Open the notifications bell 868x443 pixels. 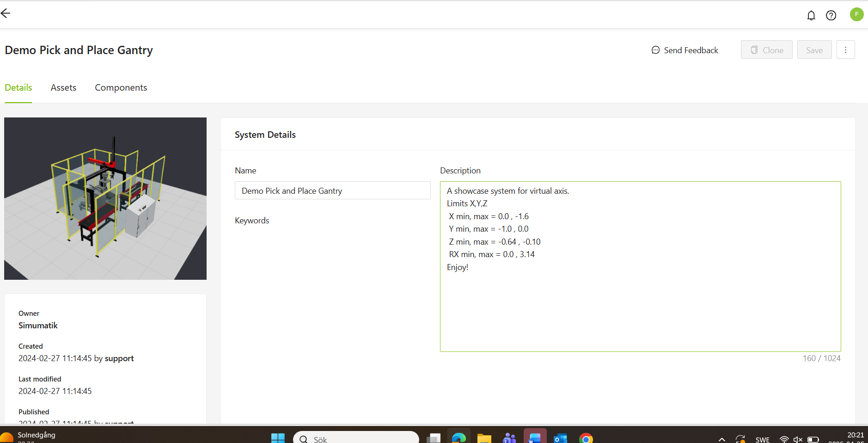[x=811, y=16]
